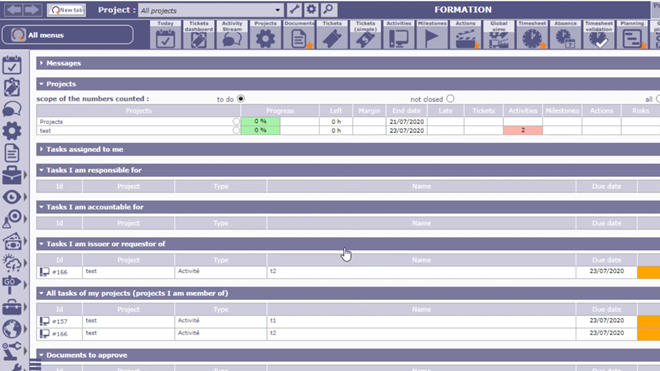Open the Global view toolbar icon
The width and height of the screenshot is (660, 371).
point(499,35)
